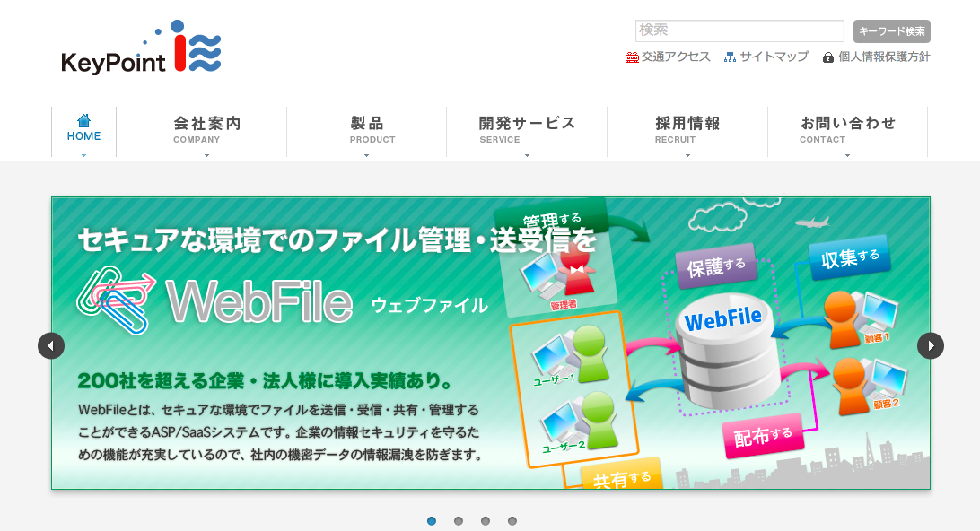Select the third carousel pagination dot
Screen dimensions: 980x531
tap(486, 521)
